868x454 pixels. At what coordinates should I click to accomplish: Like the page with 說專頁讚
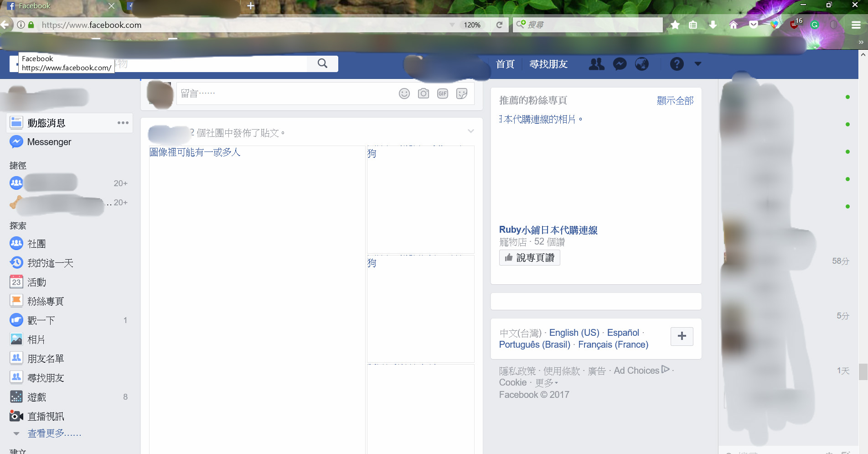pos(529,258)
